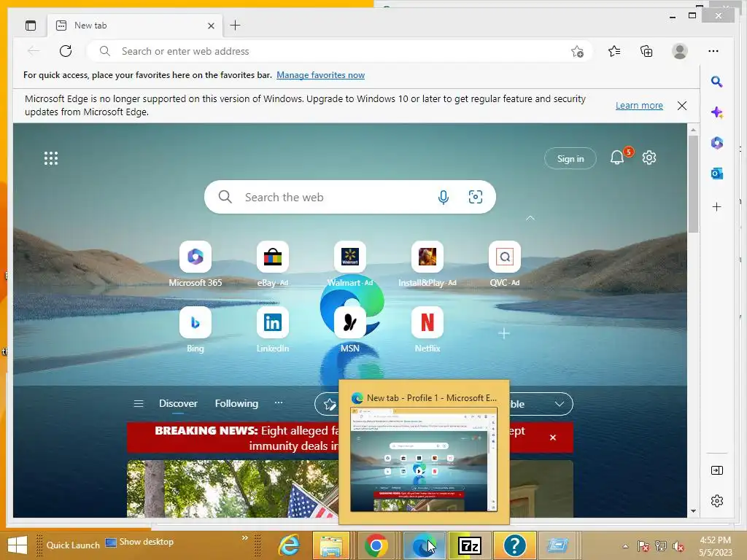Open Microsoft 365 quick link tile
The image size is (747, 560).
pyautogui.click(x=196, y=257)
